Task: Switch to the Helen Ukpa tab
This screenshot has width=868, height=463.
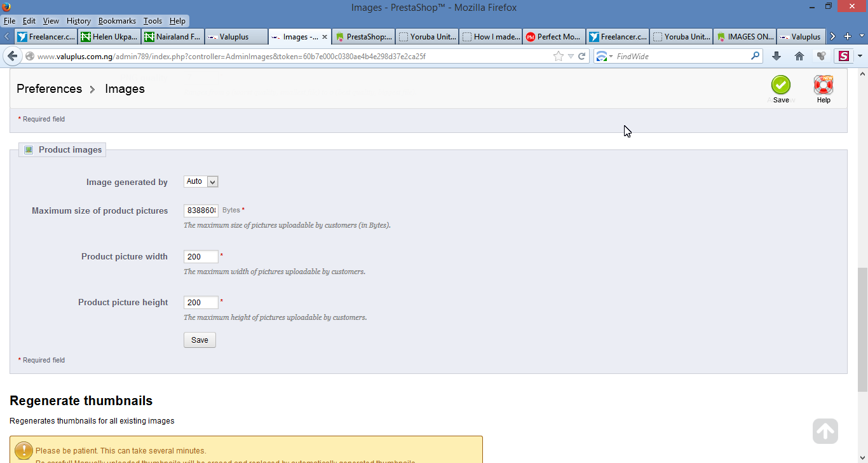Action: click(109, 37)
